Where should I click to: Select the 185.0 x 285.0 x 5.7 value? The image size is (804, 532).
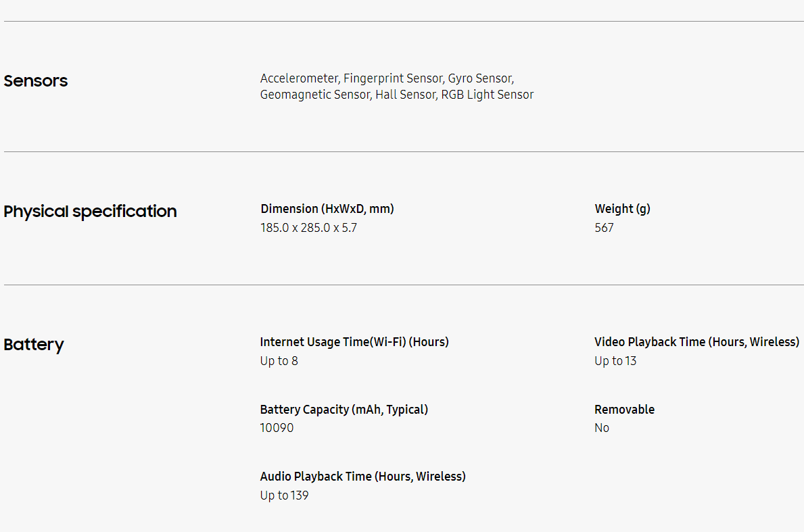pos(308,228)
